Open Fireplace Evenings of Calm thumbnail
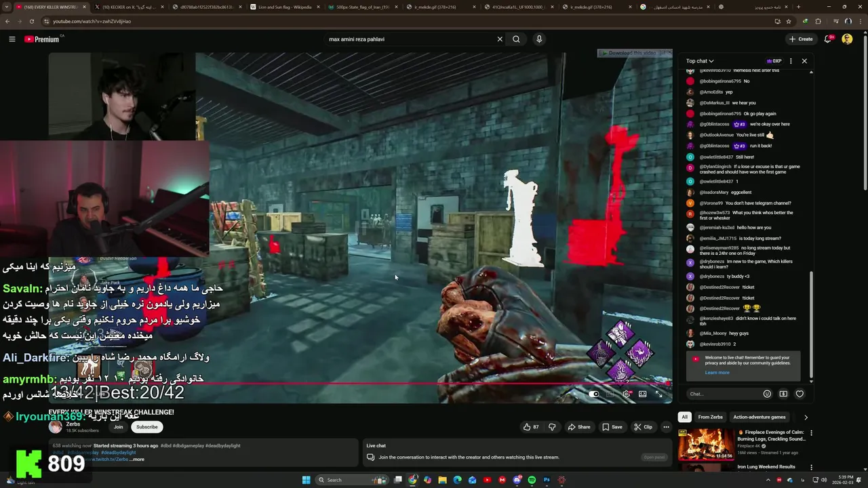 (x=706, y=444)
